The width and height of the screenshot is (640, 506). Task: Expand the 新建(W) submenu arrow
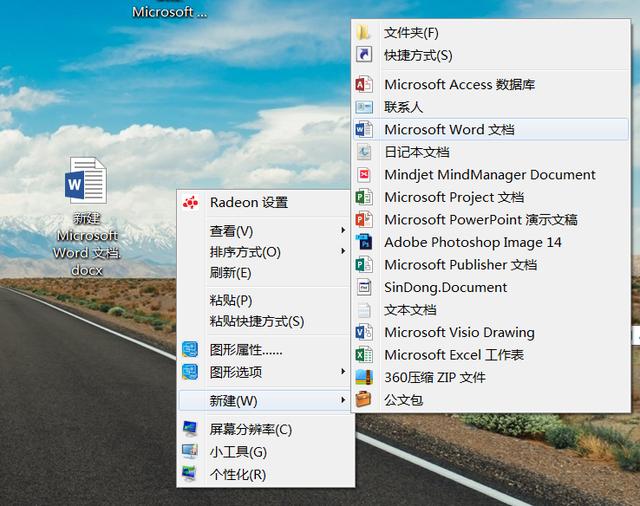pyautogui.click(x=343, y=401)
